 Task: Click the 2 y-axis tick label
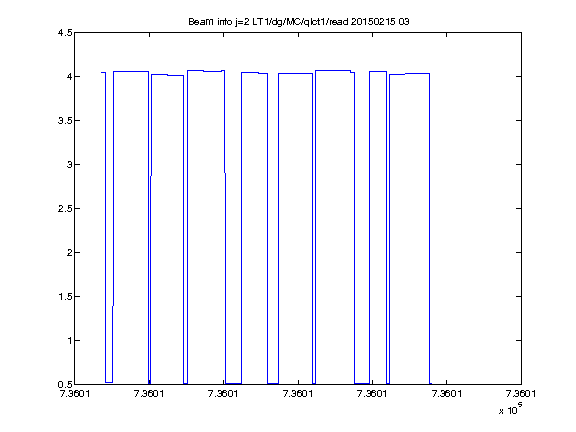click(x=69, y=253)
